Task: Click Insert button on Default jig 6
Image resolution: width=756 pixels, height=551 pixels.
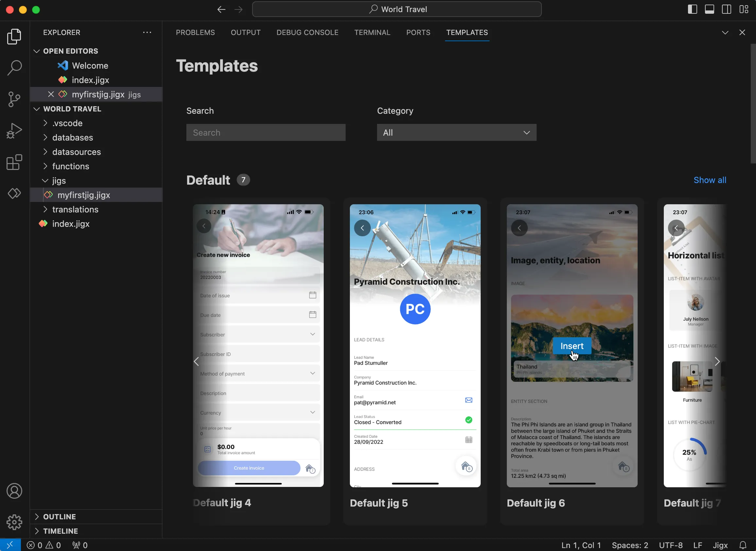Action: pos(572,346)
